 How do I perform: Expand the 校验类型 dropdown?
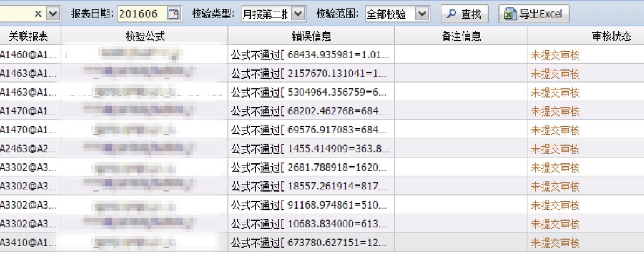tap(298, 14)
